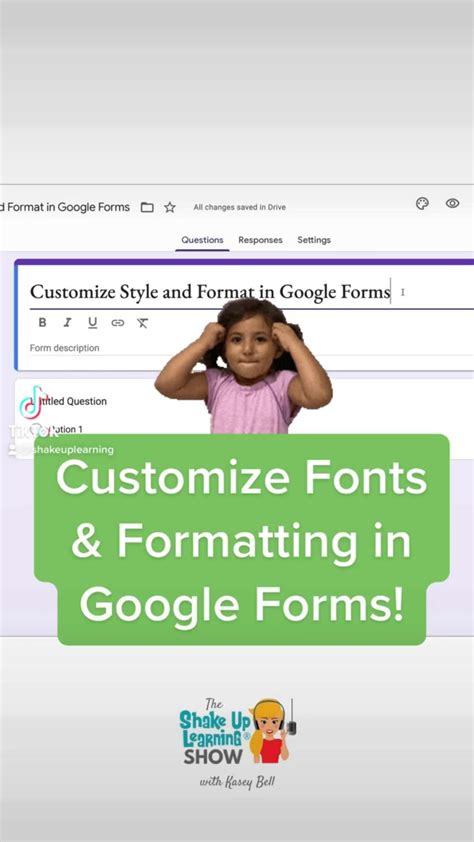Click the green 'Customize Fonts & Formatting' banner
The height and width of the screenshot is (842, 474).
pos(242,540)
